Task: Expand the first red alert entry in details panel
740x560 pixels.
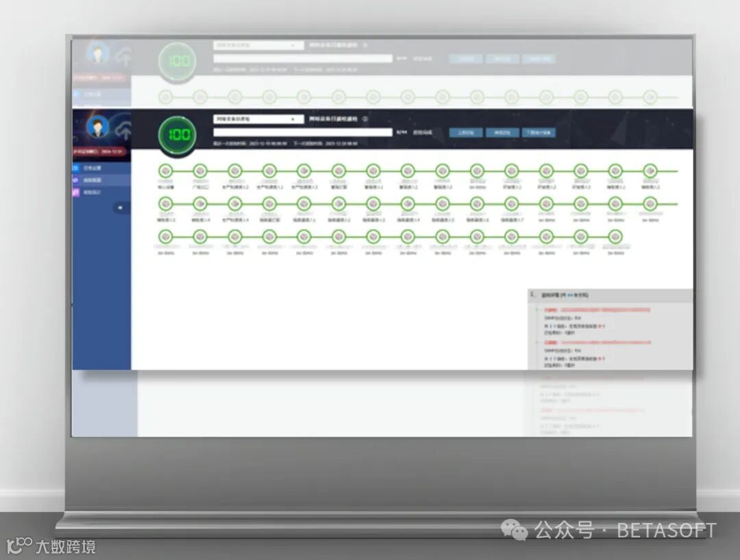Action: [537, 311]
